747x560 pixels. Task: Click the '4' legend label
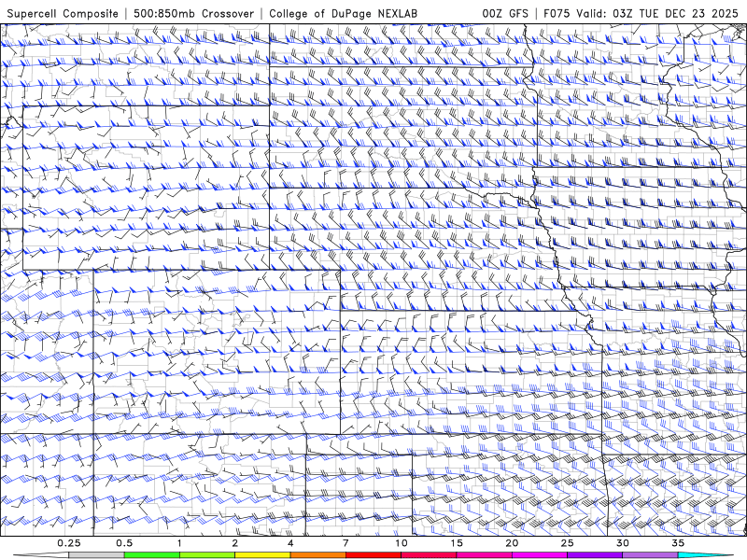(290, 543)
